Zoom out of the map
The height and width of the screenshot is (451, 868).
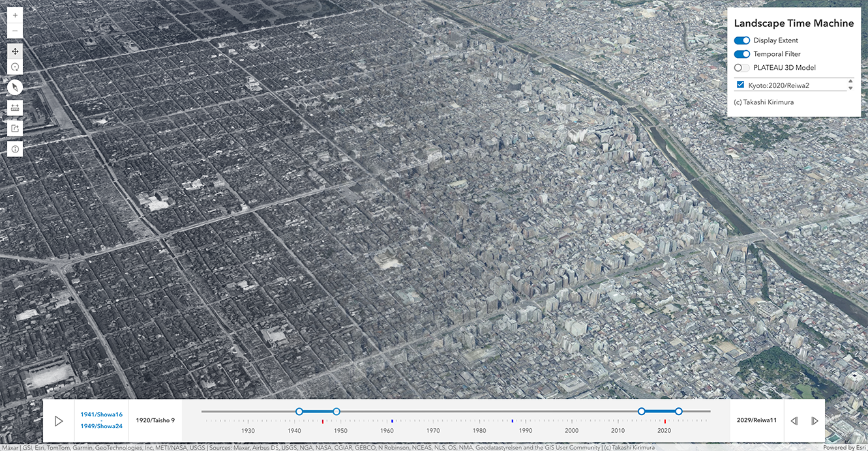click(15, 31)
